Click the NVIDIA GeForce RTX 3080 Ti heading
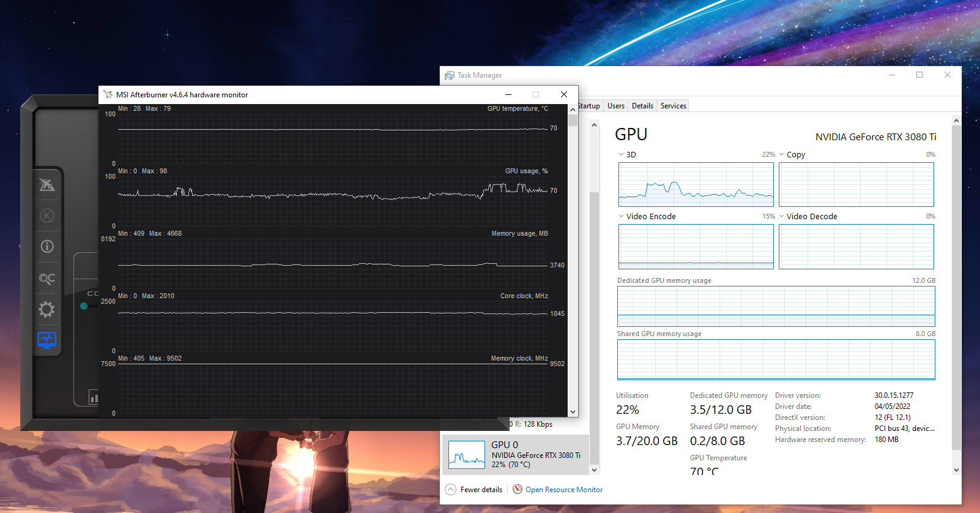The width and height of the screenshot is (980, 513). [875, 137]
